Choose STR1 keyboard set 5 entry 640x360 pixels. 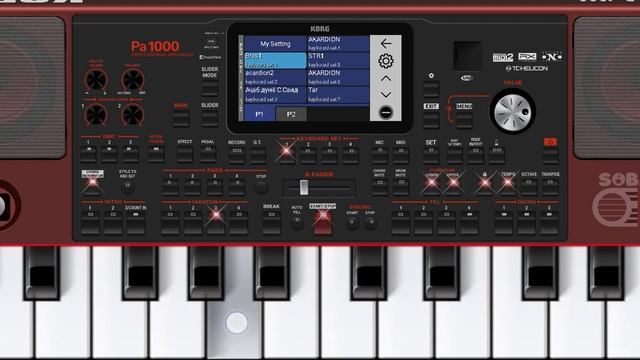coord(338,60)
